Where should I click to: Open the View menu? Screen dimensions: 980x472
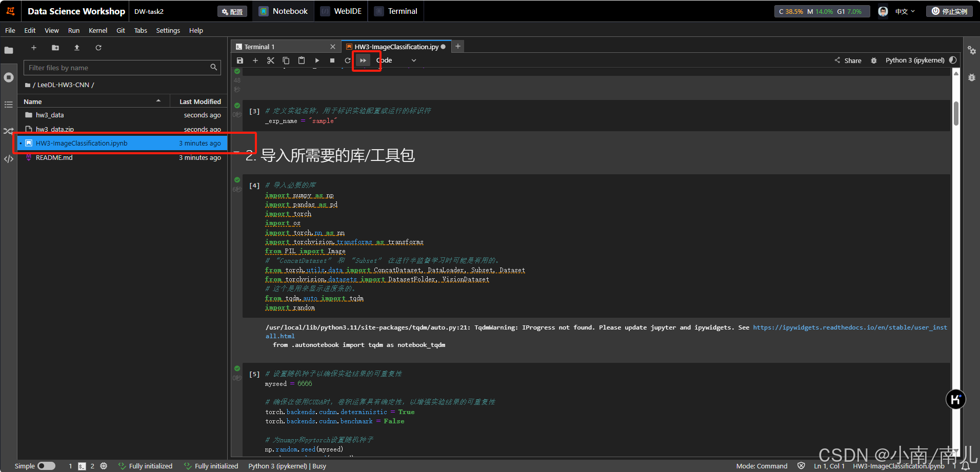coord(52,30)
